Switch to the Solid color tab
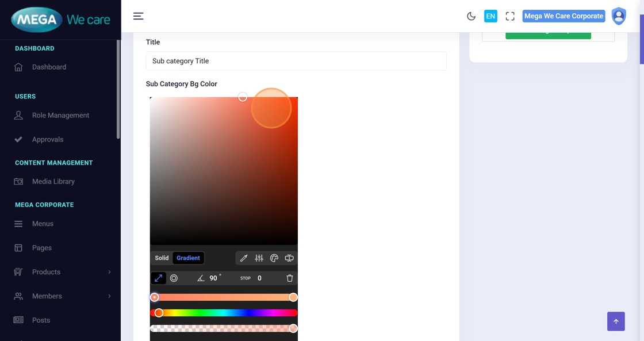 coord(162,258)
